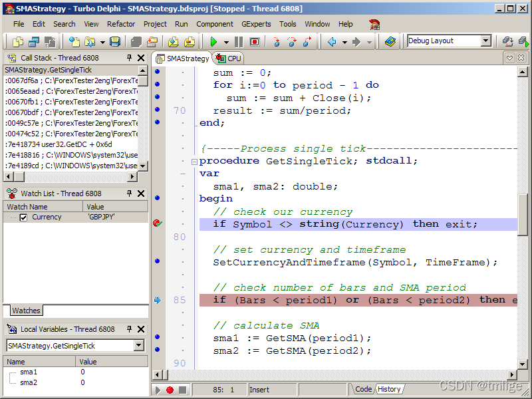Click the New Items toolbar icon

tap(74, 42)
